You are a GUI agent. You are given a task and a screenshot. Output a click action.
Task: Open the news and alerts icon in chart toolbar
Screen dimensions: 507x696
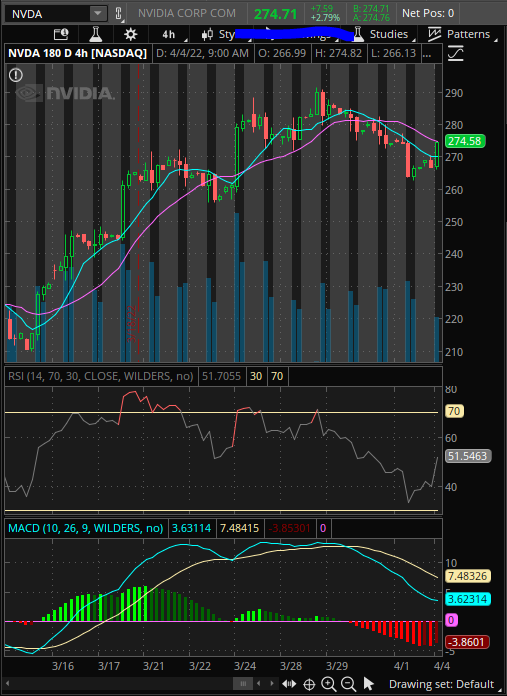pyautogui.click(x=61, y=34)
